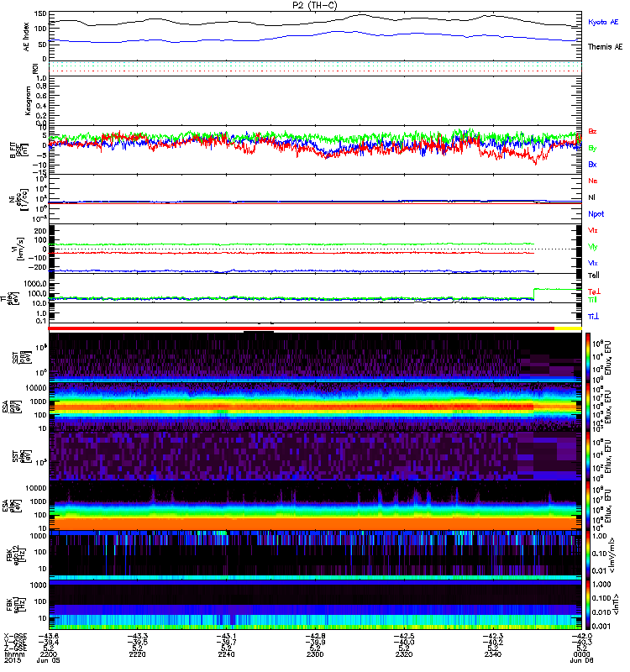The height and width of the screenshot is (672, 630).
Task: Select the Kyoto AE legend label
Action: point(603,22)
